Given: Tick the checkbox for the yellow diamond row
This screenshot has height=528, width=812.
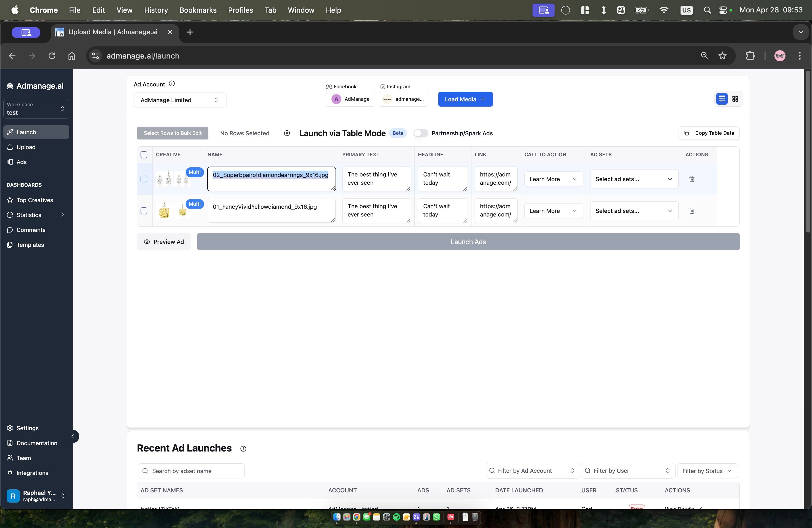Looking at the screenshot, I should click(x=144, y=211).
